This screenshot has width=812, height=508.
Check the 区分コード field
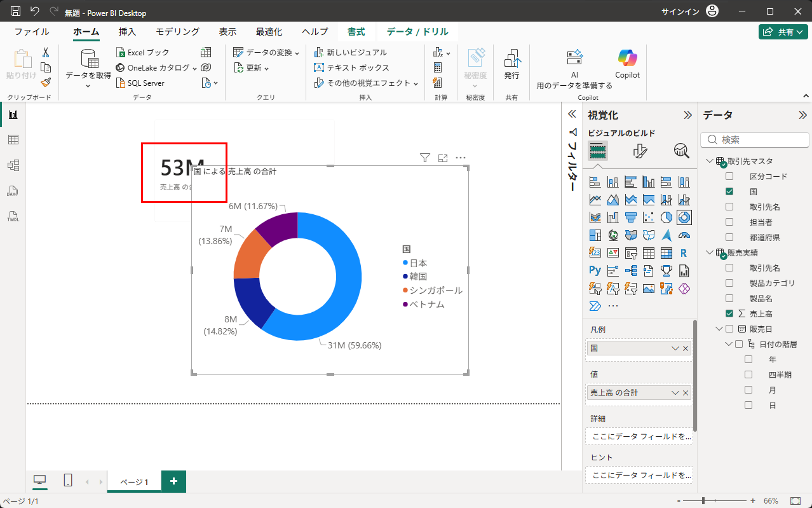pos(729,176)
